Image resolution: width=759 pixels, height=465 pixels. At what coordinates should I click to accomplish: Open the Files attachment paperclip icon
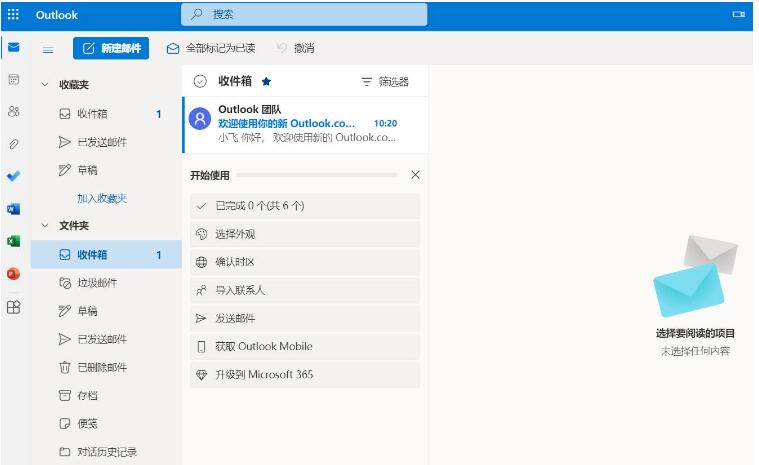point(13,144)
